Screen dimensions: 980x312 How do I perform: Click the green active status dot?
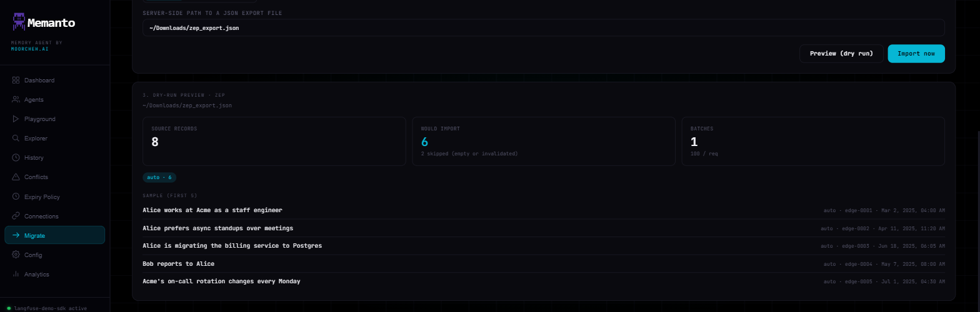pos(8,308)
